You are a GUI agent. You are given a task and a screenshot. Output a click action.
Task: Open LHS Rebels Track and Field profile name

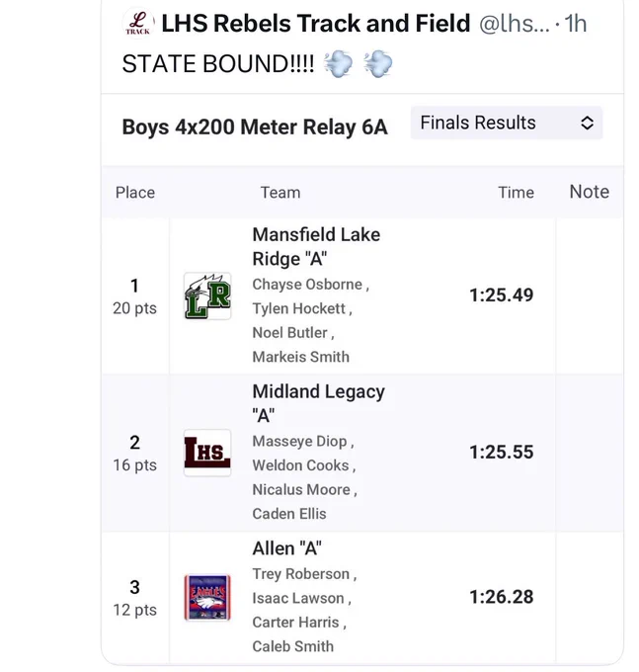point(316,23)
